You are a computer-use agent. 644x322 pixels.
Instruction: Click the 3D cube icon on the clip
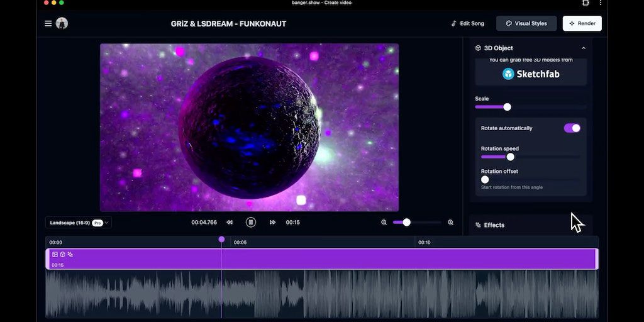[62, 254]
